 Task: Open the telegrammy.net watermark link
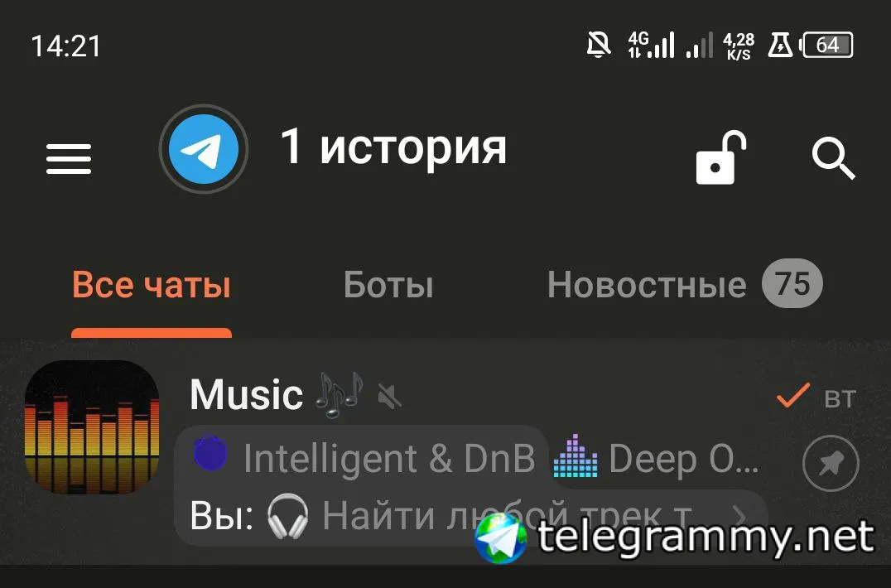click(x=674, y=537)
